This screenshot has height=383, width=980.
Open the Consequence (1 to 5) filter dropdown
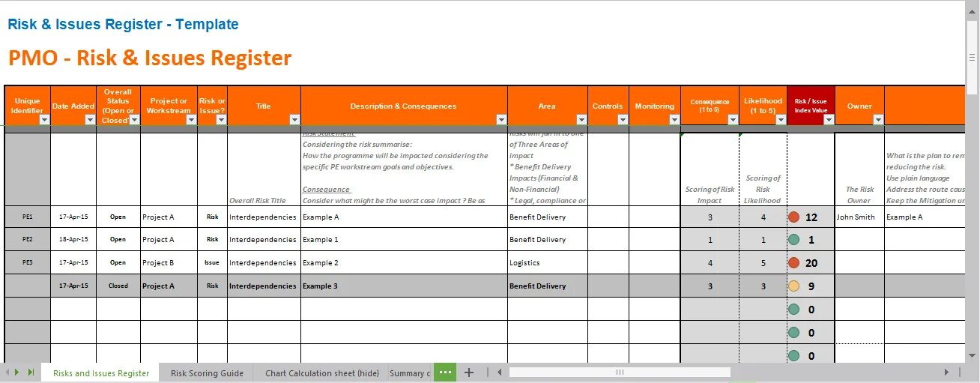pyautogui.click(x=733, y=120)
